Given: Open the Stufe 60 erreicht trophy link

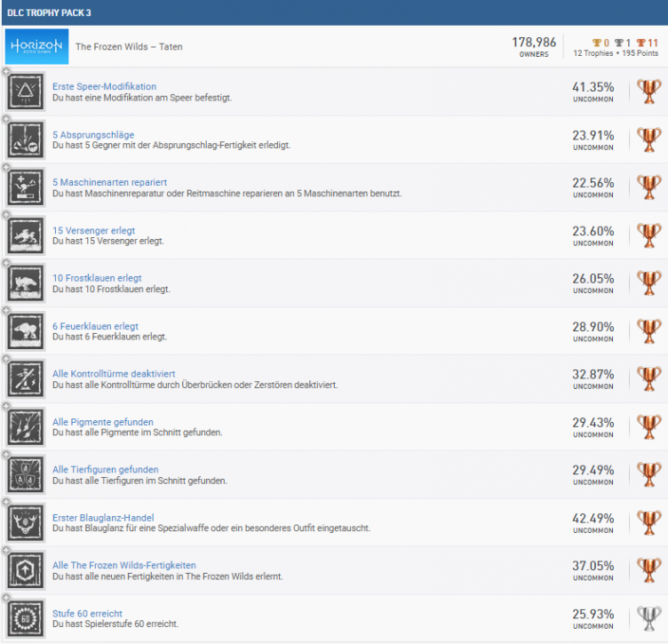Looking at the screenshot, I should [88, 614].
